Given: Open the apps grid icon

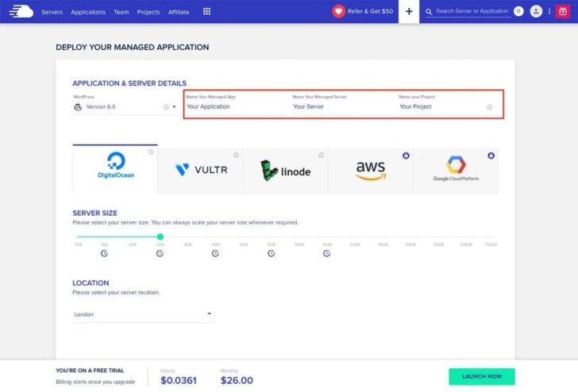Looking at the screenshot, I should pyautogui.click(x=206, y=11).
